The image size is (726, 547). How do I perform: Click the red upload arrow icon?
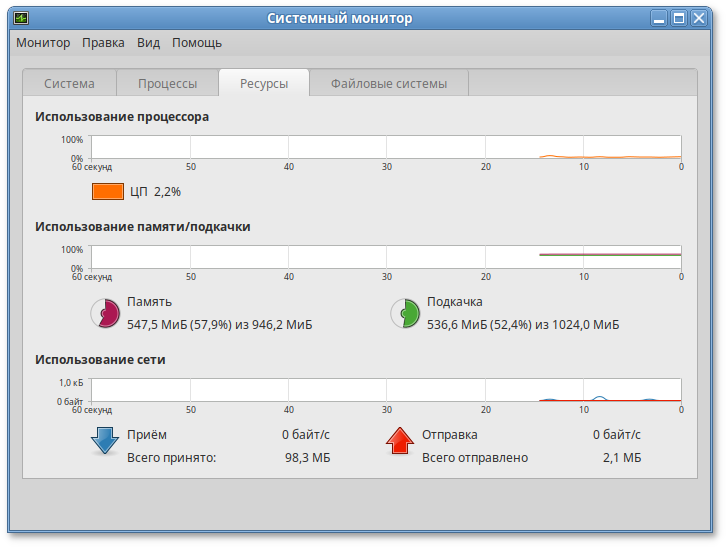(400, 441)
